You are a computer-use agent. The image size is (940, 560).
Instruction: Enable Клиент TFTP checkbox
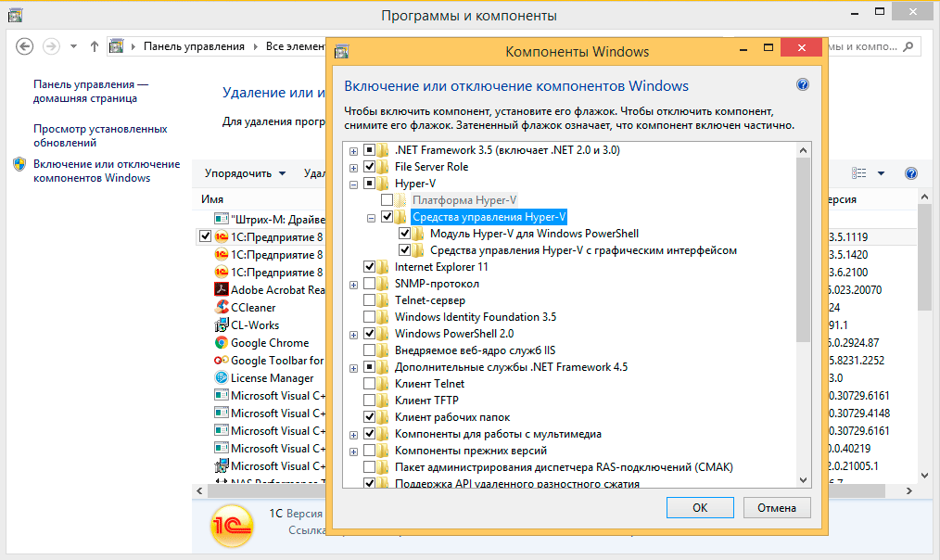point(369,400)
